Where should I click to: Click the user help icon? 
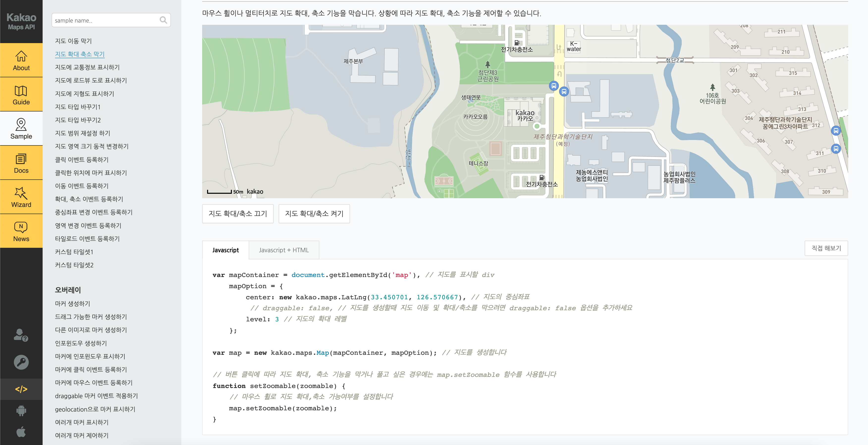(21, 335)
